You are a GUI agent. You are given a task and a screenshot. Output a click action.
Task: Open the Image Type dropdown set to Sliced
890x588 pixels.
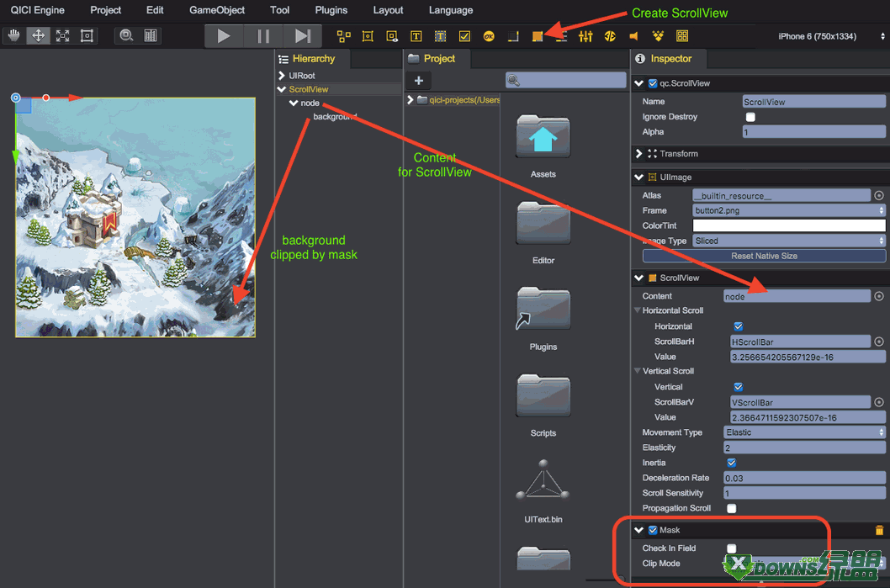789,241
